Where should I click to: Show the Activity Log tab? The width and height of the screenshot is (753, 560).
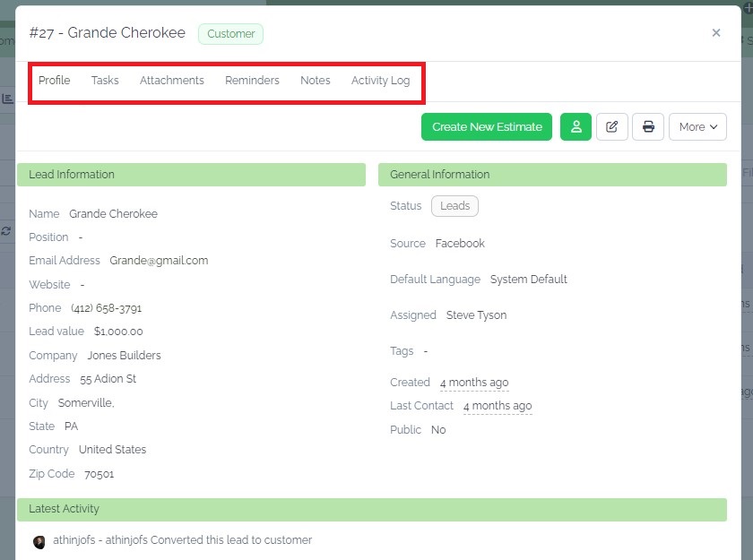click(380, 80)
